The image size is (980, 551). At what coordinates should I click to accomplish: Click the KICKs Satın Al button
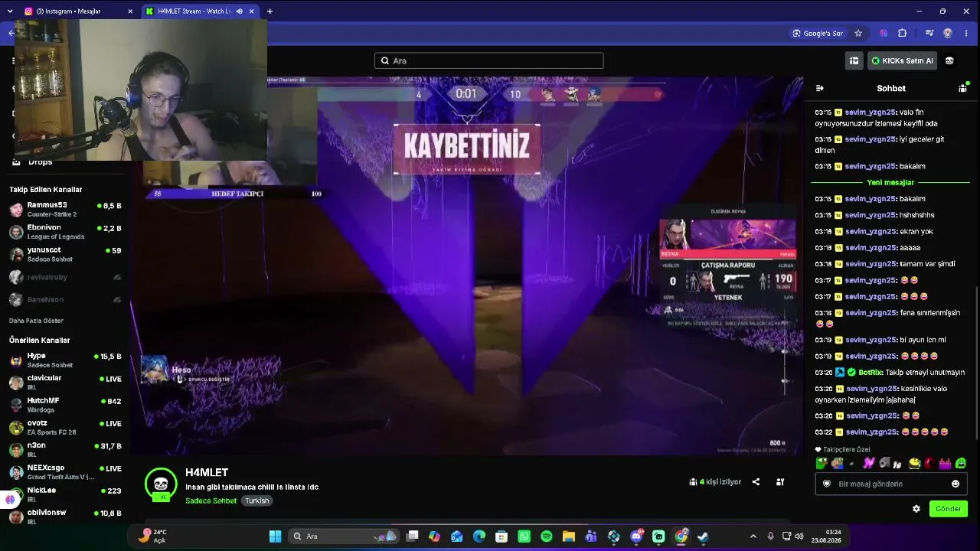click(x=902, y=60)
